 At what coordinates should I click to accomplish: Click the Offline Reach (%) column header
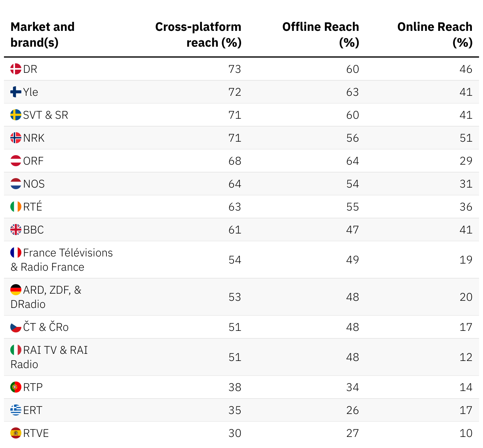point(320,35)
